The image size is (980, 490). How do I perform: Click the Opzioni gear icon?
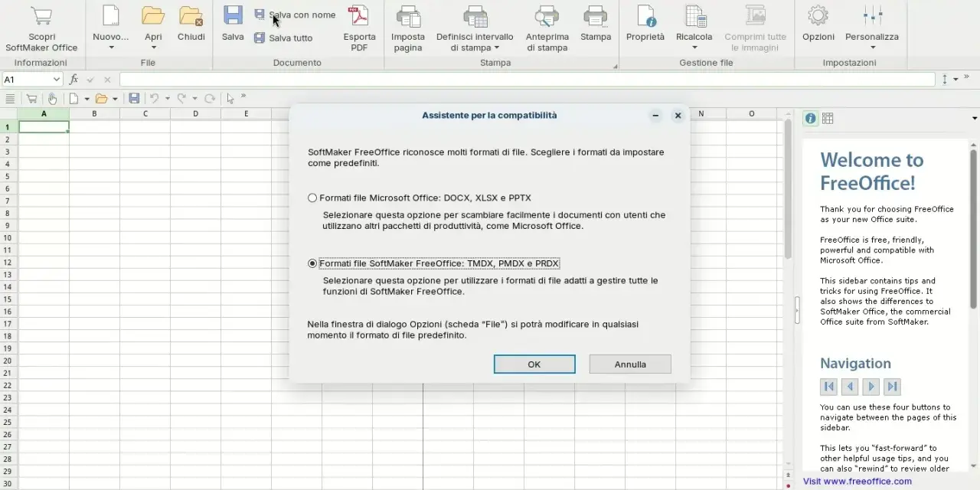pos(818,15)
